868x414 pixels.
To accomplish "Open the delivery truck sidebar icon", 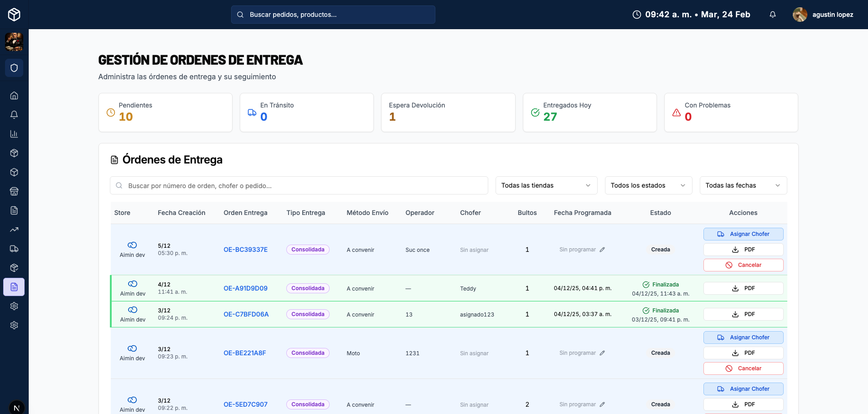I will pyautogui.click(x=14, y=249).
